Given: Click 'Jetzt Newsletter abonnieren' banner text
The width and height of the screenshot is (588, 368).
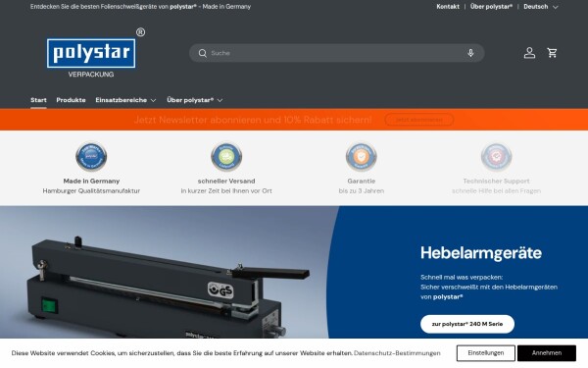Looking at the screenshot, I should pos(253,120).
